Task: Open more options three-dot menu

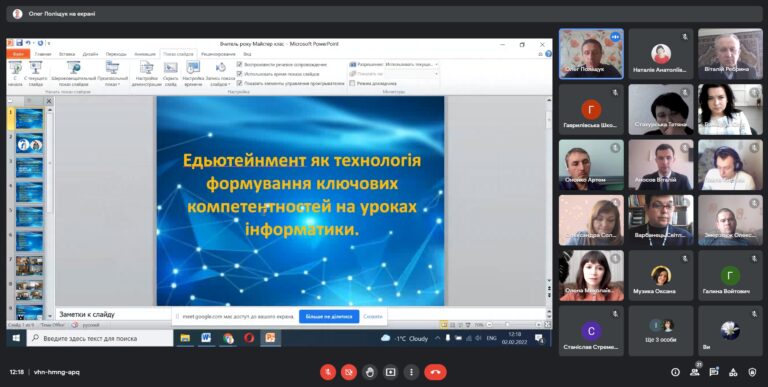Action: click(411, 372)
